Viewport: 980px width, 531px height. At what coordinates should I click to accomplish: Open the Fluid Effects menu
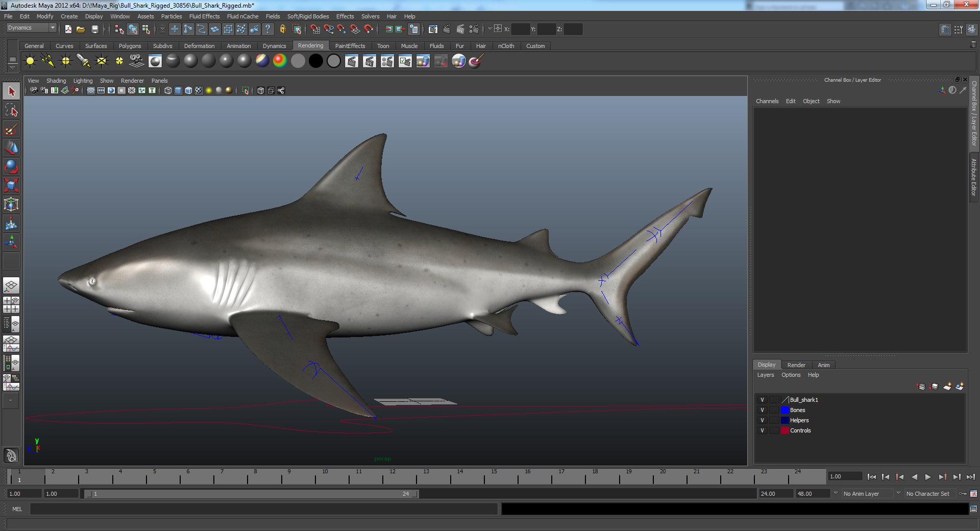tap(204, 16)
